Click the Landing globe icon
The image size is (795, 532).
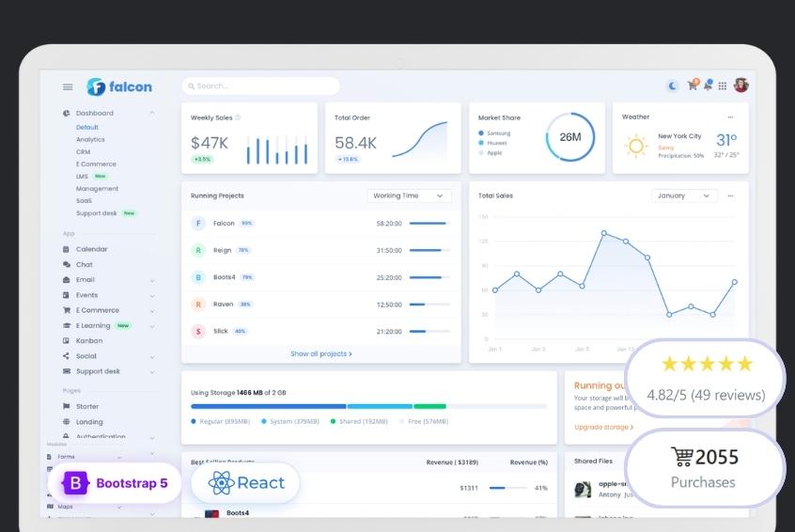pos(66,421)
